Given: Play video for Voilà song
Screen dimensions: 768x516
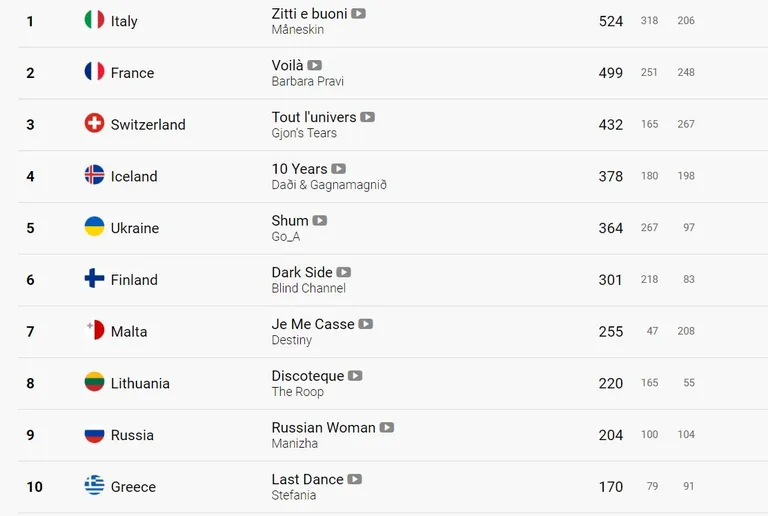Looking at the screenshot, I should click(x=314, y=65).
